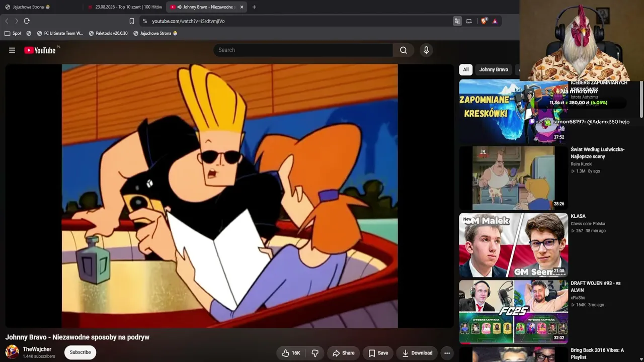Bookmark this page with the bookmark icon
Viewport: 644px width, 362px height.
[132, 21]
